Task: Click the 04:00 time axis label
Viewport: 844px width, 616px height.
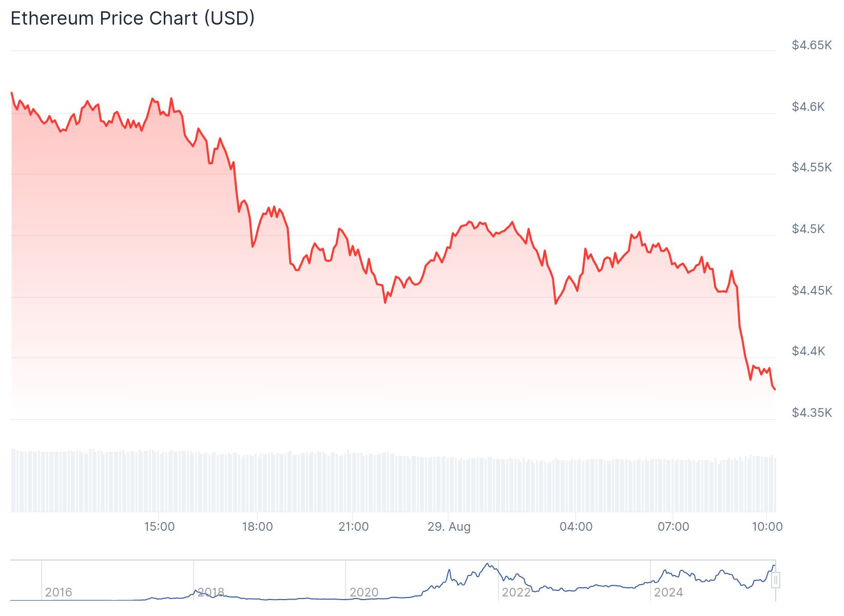Action: [576, 527]
